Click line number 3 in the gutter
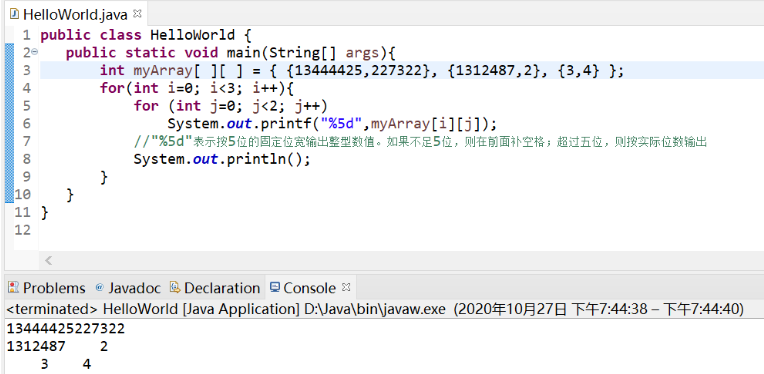Viewport: 764px width, 374px height. (x=26, y=70)
